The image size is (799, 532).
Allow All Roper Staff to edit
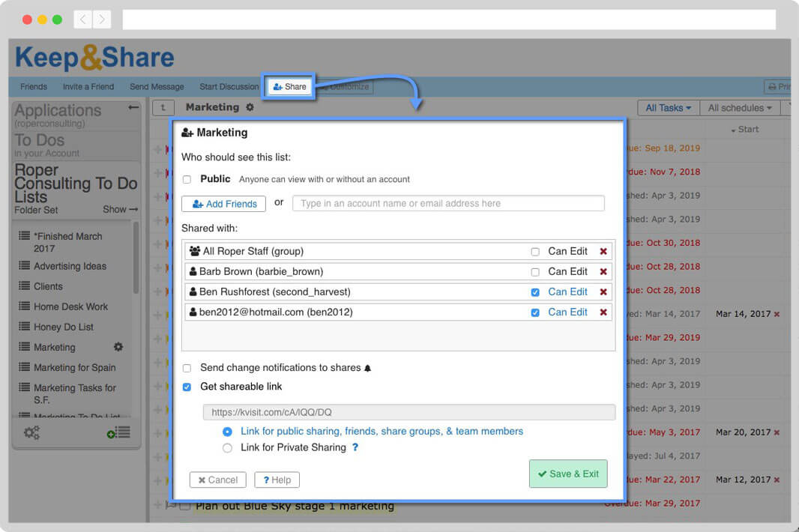(x=535, y=252)
